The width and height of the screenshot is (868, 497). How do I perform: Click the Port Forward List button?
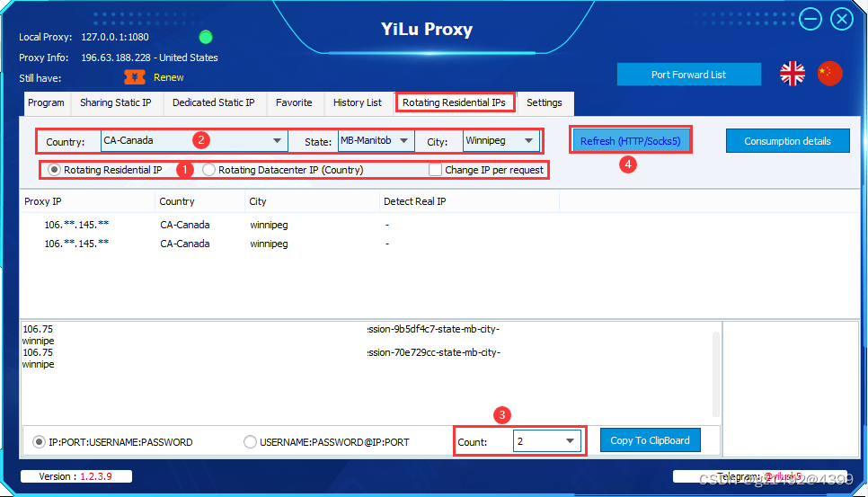(x=688, y=75)
